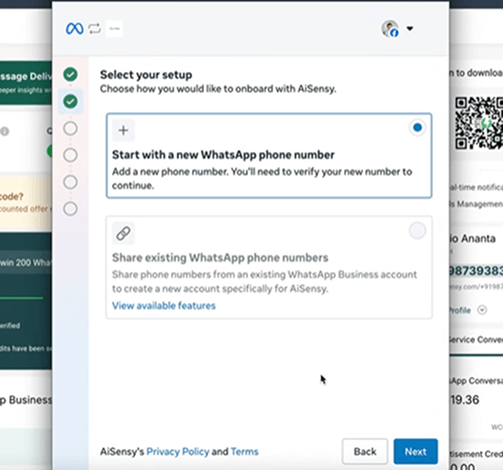This screenshot has width=503, height=470.
Task: Click the first completed step checkmark
Action: click(x=70, y=74)
